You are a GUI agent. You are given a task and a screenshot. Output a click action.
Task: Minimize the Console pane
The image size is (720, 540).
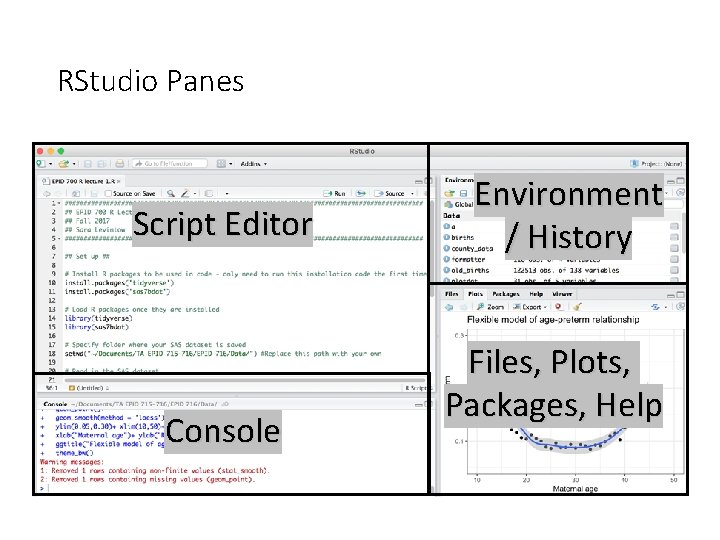pos(418,405)
